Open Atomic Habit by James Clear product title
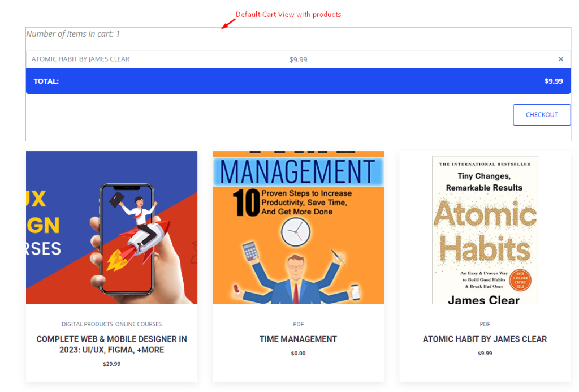 (x=485, y=339)
